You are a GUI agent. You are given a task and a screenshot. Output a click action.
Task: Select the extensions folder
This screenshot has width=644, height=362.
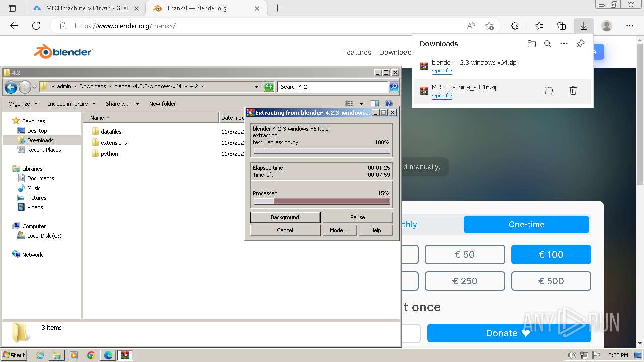pyautogui.click(x=114, y=143)
